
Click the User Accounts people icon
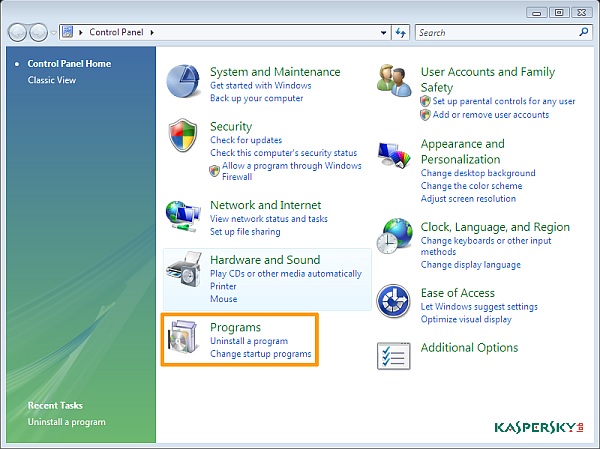pos(394,80)
